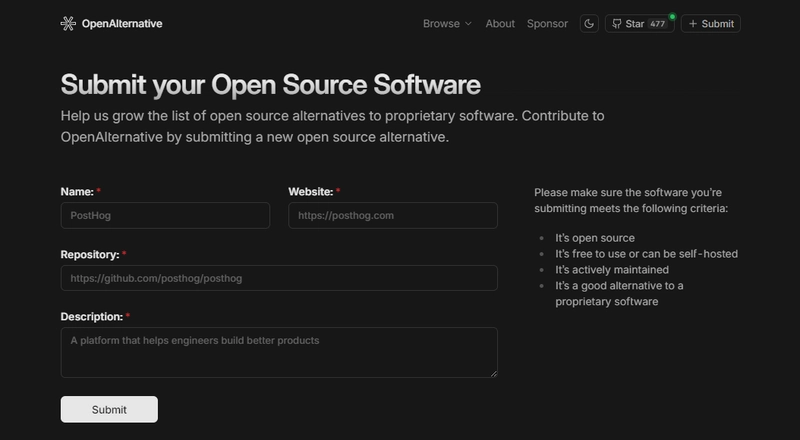The image size is (800, 440).
Task: Click the OpenAlternative snowflake logo icon
Action: click(x=68, y=23)
